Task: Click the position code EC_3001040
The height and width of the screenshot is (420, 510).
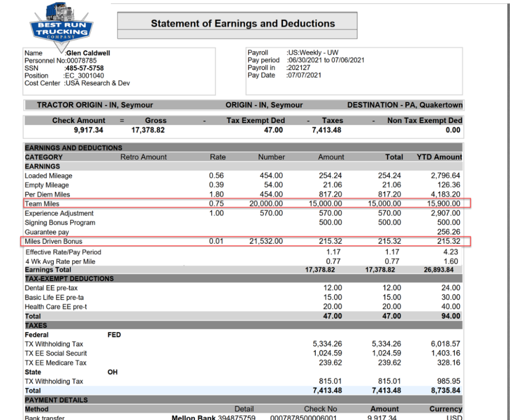Action: 85,75
